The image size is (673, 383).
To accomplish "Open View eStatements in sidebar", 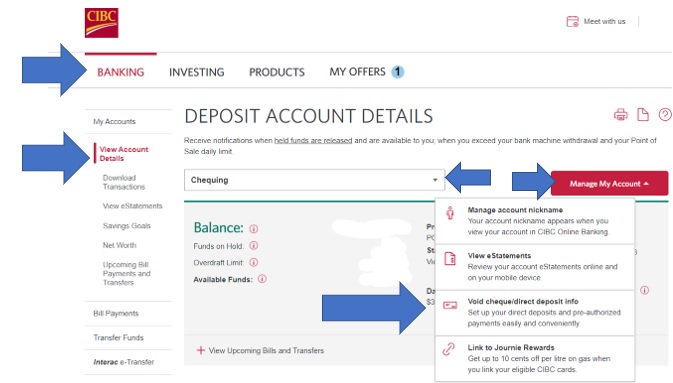I will tap(132, 206).
